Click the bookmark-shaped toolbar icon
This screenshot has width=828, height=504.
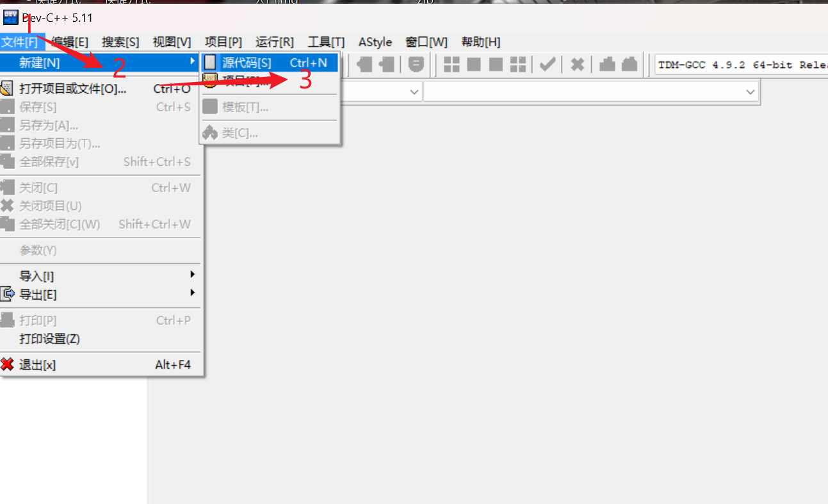coord(416,64)
